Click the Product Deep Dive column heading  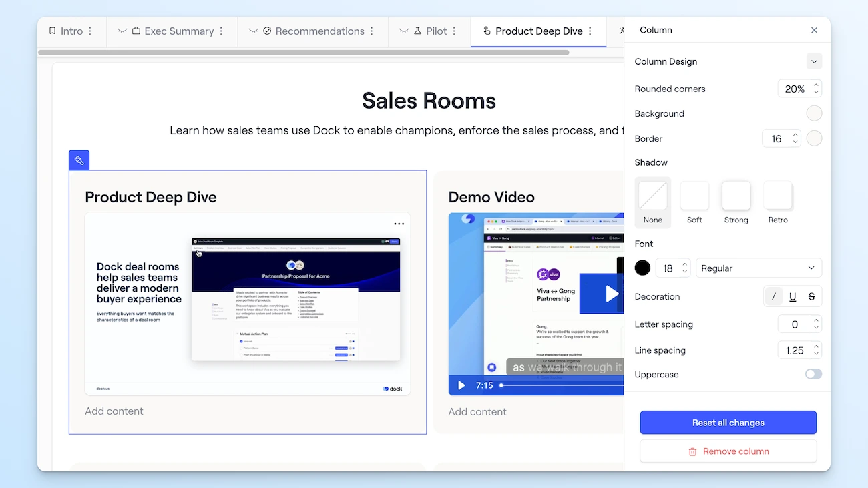click(151, 198)
